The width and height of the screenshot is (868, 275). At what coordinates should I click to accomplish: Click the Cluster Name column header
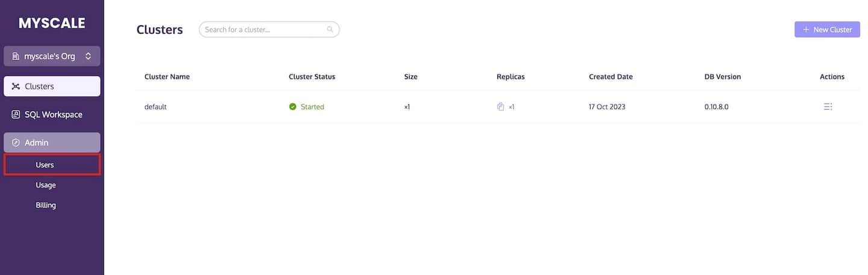click(167, 77)
